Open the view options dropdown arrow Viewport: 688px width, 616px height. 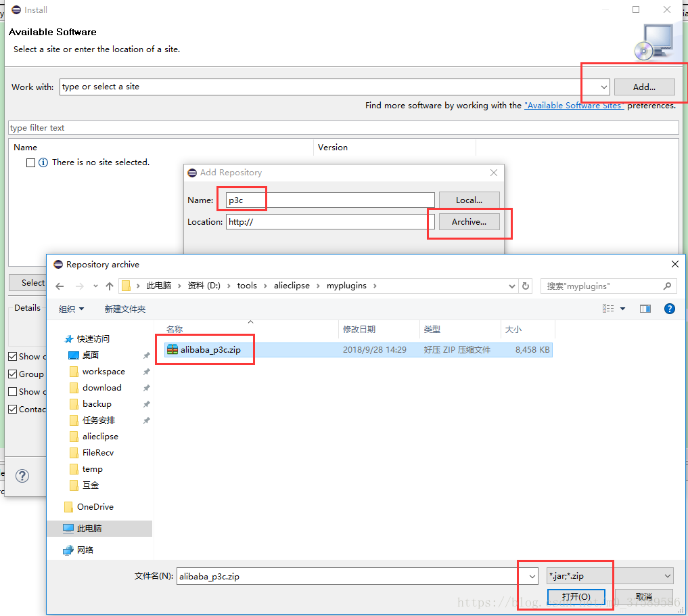(622, 309)
